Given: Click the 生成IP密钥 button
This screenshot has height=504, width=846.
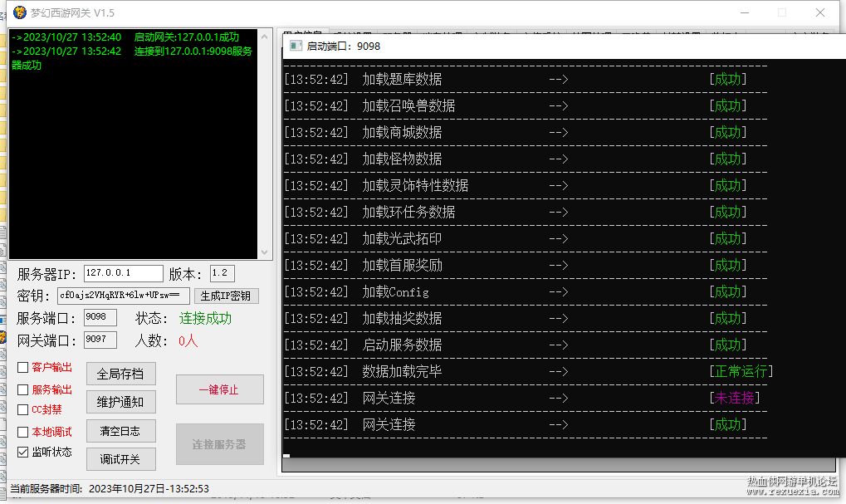Looking at the screenshot, I should point(226,296).
